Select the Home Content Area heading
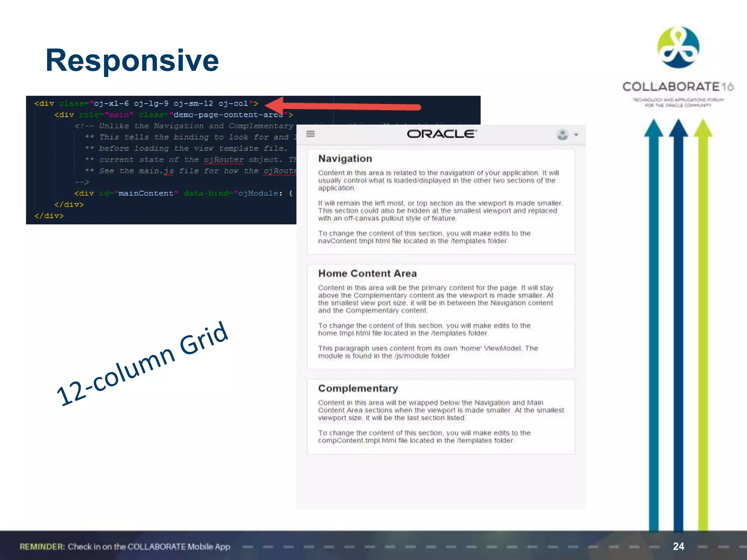This screenshot has width=747, height=560. 367,273
